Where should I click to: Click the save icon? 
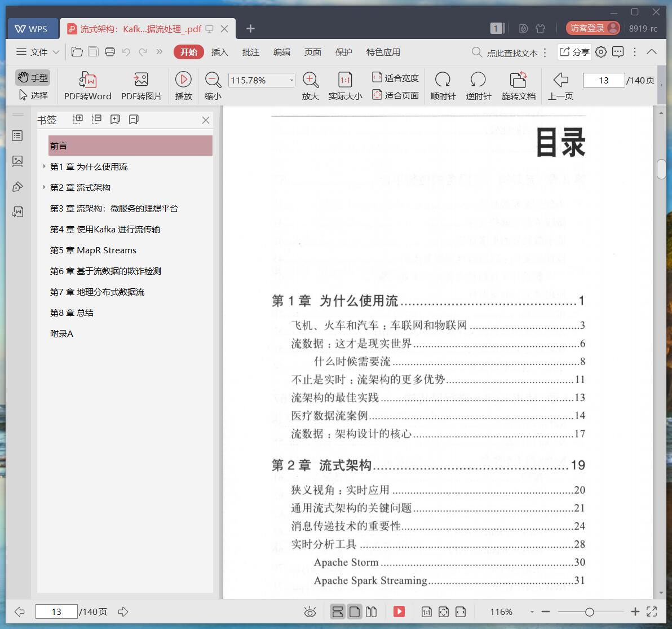pos(93,52)
